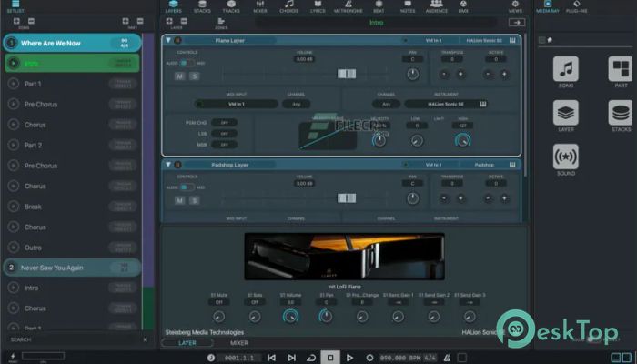Viewport: 637px width, 364px height.
Task: Add a song with plus icon
Action: [16, 21]
